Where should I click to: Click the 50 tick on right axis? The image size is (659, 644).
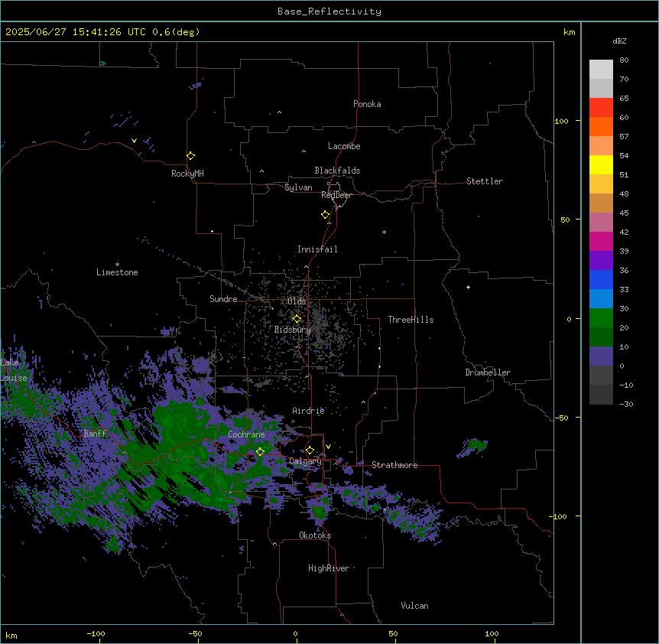tap(565, 220)
